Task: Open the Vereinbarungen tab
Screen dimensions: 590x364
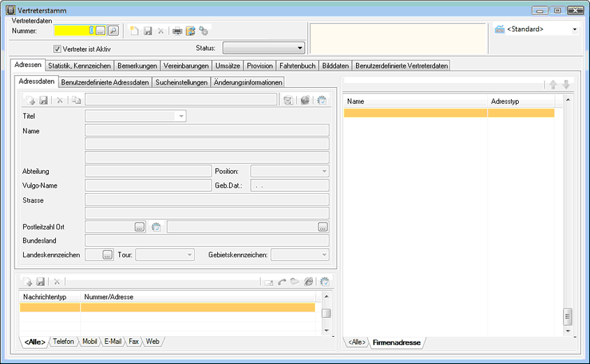Action: (186, 66)
